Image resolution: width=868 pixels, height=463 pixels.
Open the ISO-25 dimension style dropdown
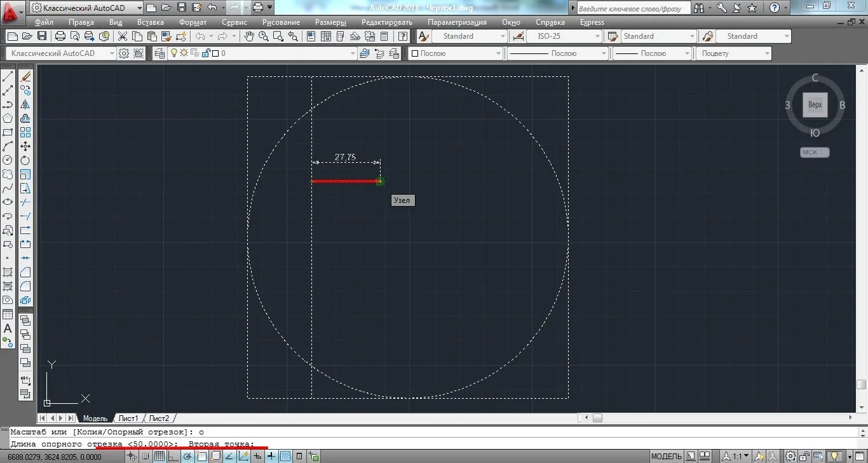[564, 36]
